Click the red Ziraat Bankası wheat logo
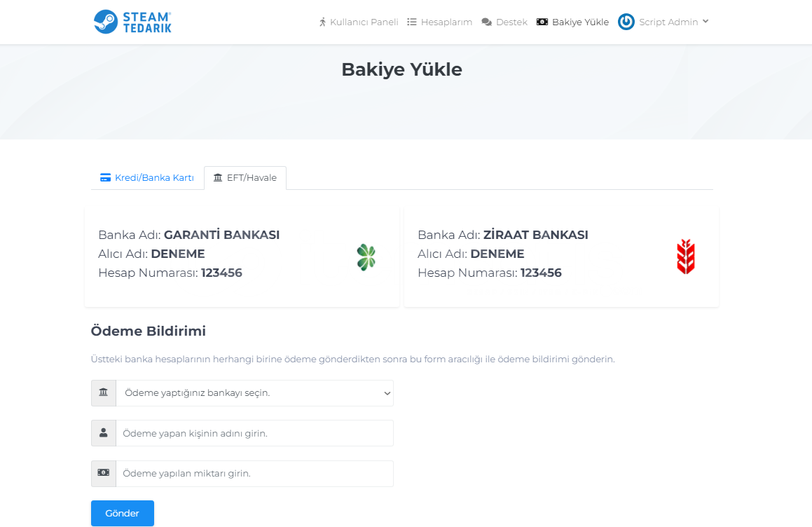 [686, 256]
